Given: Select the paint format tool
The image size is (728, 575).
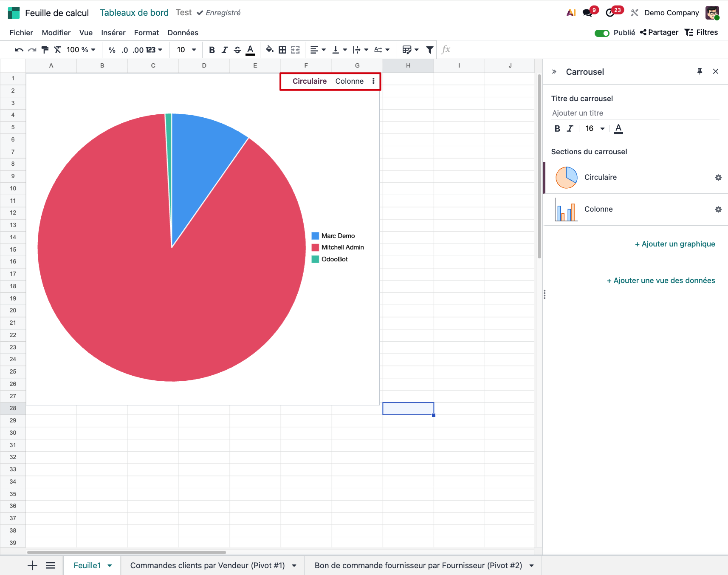Looking at the screenshot, I should [x=45, y=50].
